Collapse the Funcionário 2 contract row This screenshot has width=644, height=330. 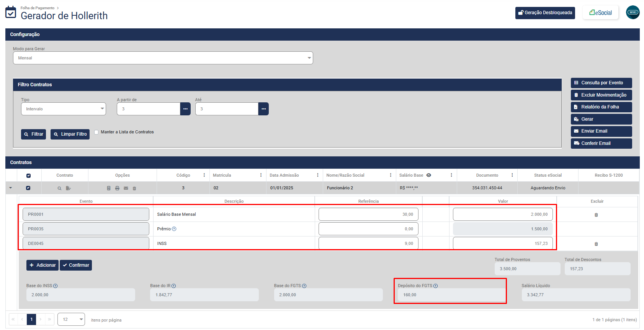[x=11, y=188]
